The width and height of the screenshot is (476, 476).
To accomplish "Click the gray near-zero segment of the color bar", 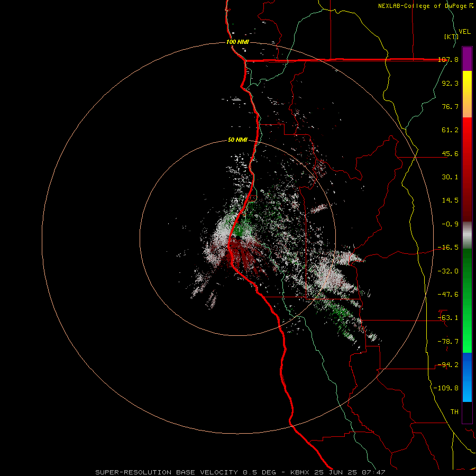I will [467, 235].
